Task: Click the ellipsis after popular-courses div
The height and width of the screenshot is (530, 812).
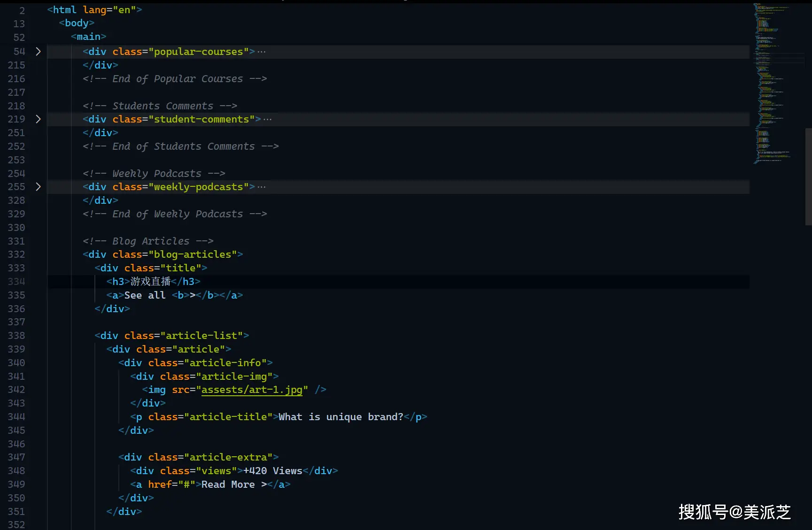Action: coord(262,52)
